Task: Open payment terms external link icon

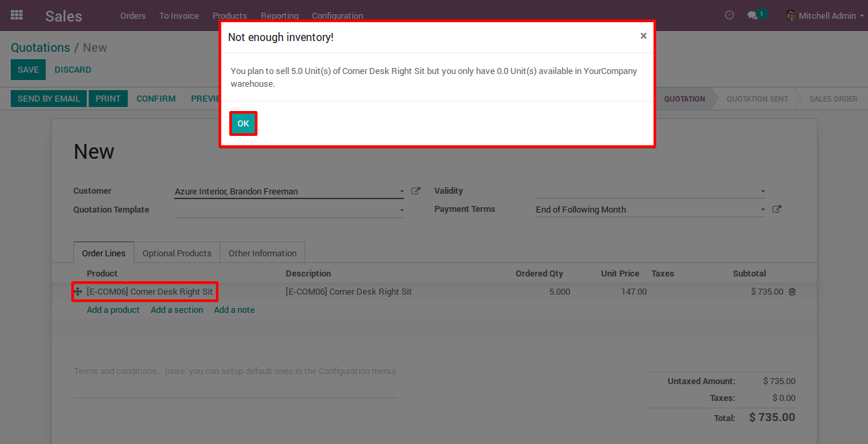Action: click(777, 209)
